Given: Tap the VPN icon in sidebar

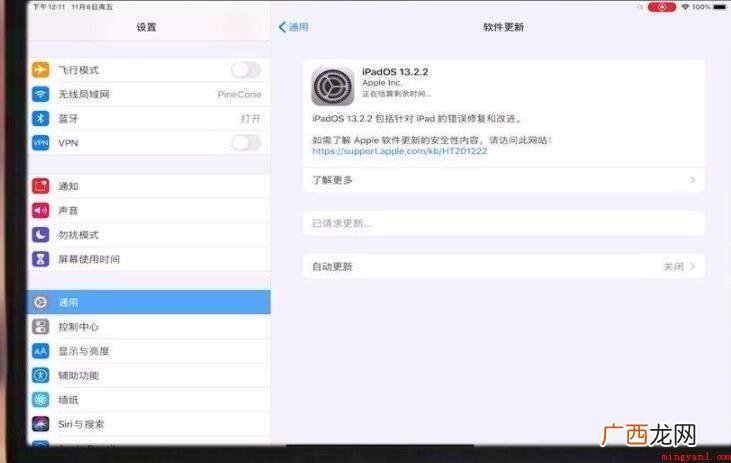Looking at the screenshot, I should click(x=41, y=143).
